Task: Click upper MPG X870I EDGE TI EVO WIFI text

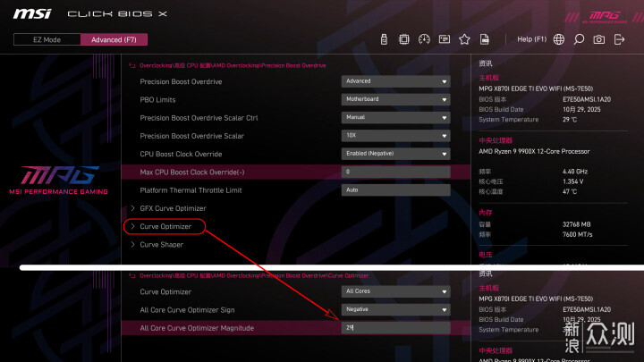Action: click(x=536, y=88)
